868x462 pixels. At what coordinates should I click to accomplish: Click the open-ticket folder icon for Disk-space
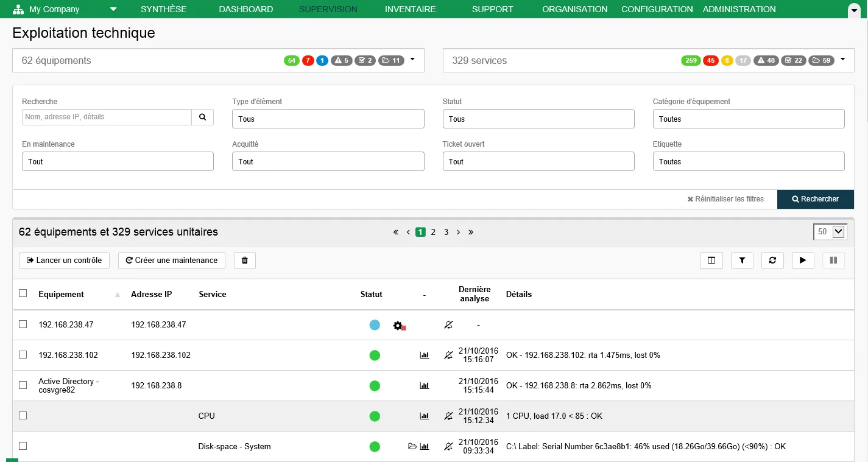point(412,447)
